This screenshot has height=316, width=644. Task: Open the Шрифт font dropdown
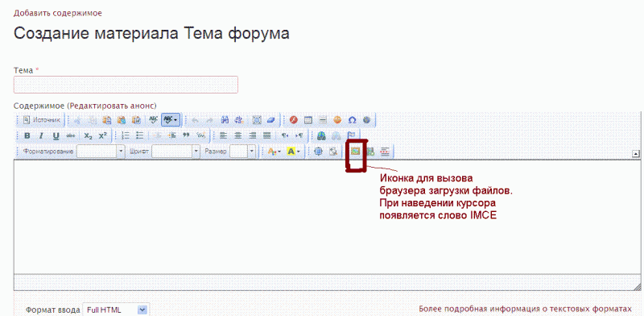(175, 152)
